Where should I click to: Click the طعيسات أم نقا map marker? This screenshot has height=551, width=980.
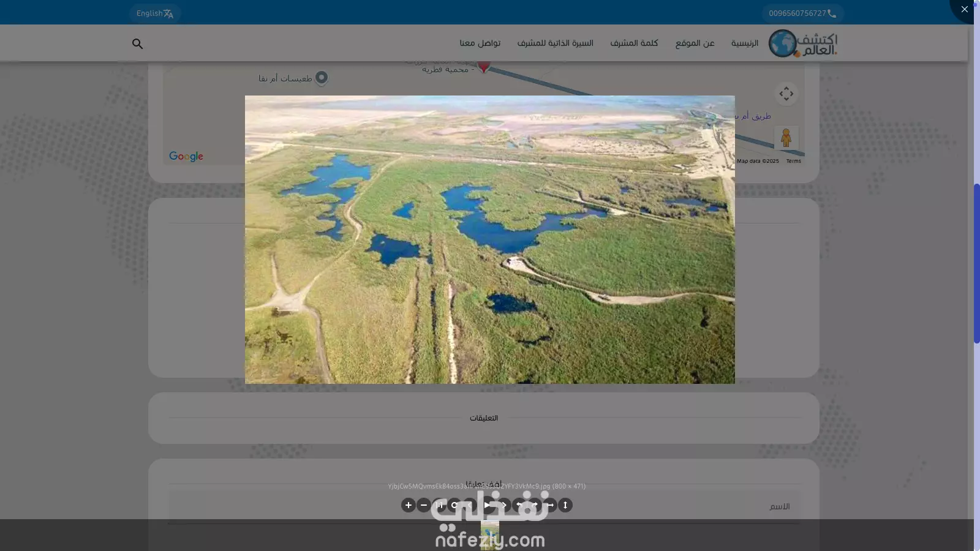(322, 78)
